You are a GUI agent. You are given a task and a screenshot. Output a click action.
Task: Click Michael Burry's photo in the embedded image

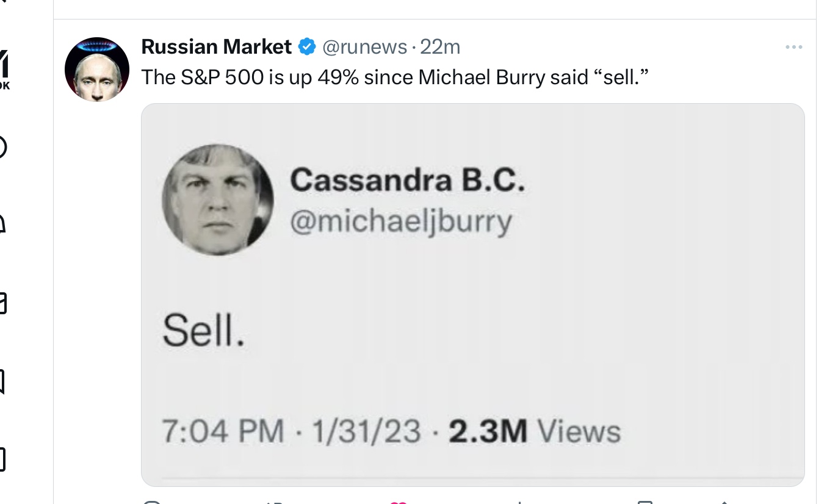(x=218, y=200)
